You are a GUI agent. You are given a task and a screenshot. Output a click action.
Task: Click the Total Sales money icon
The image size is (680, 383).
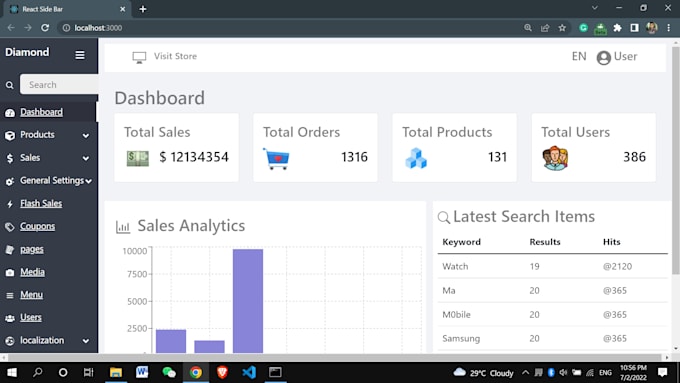(x=137, y=158)
